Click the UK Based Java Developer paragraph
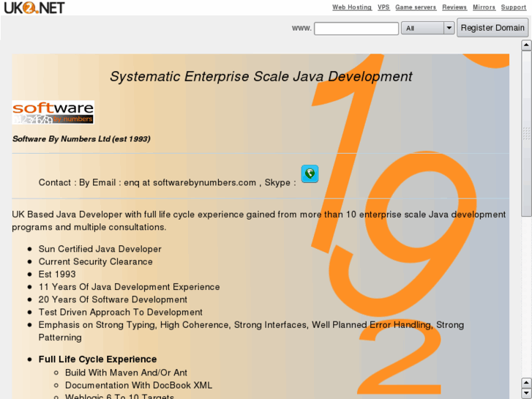The image size is (532, 399). pyautogui.click(x=259, y=220)
